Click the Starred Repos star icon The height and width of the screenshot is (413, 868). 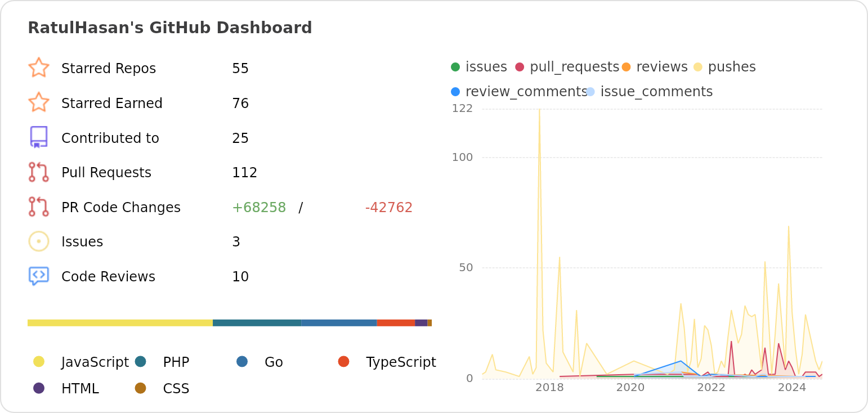pos(39,68)
